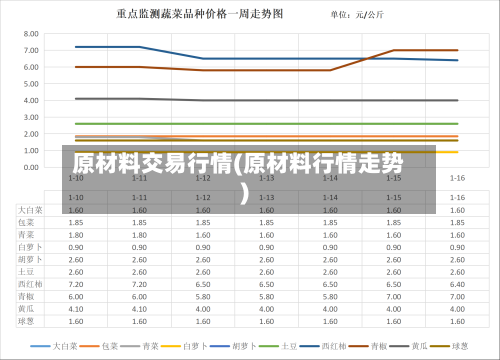Viewport: 500px width, 360px height.
Task: Click 包菜 price 1.85 under 1-16
Action: tap(457, 223)
